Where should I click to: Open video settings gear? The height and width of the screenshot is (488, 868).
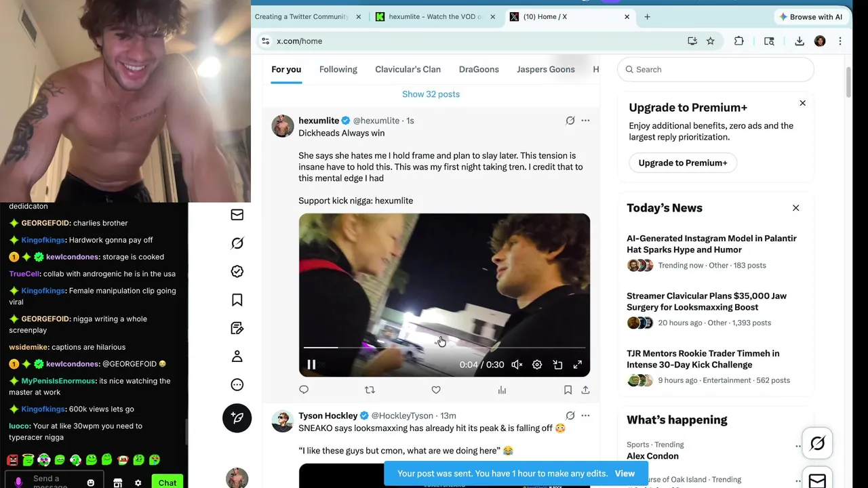[x=537, y=365]
